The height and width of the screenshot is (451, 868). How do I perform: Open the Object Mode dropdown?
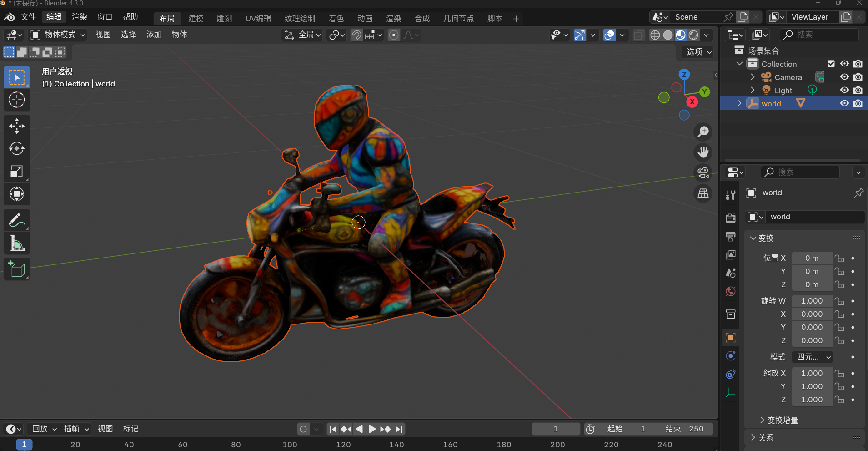point(58,35)
